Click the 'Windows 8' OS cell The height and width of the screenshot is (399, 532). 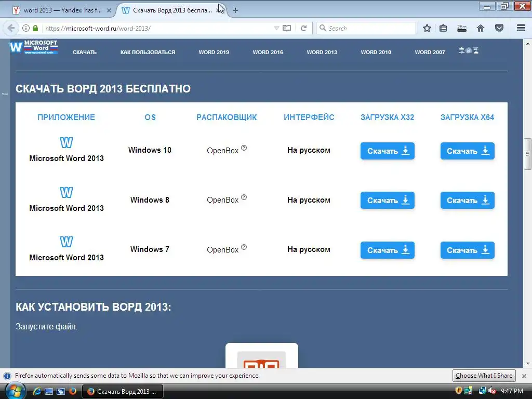pyautogui.click(x=150, y=200)
